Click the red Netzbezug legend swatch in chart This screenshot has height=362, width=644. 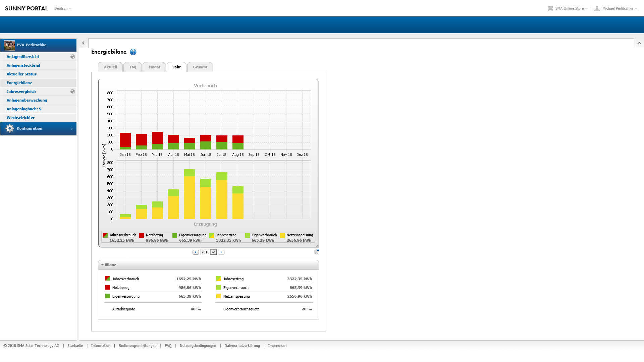point(142,236)
